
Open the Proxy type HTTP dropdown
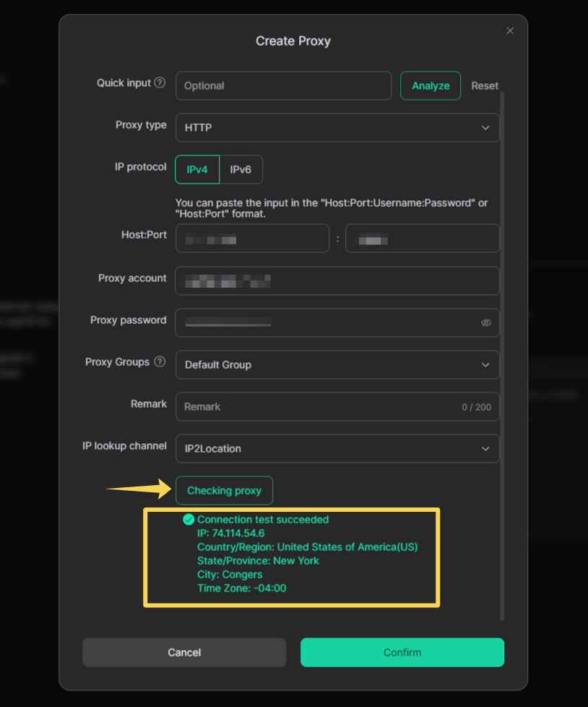tap(337, 128)
